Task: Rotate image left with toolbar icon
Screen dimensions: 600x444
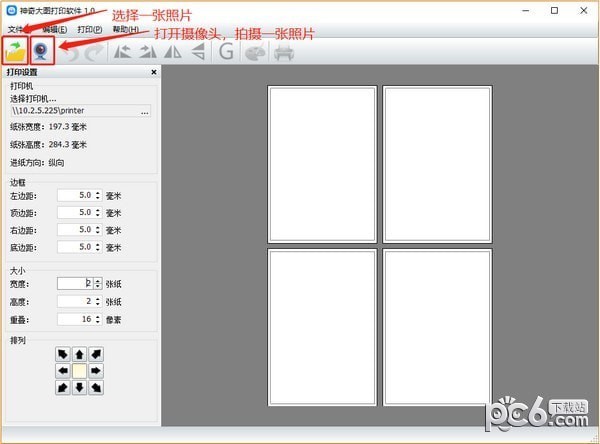Action: tap(122, 52)
